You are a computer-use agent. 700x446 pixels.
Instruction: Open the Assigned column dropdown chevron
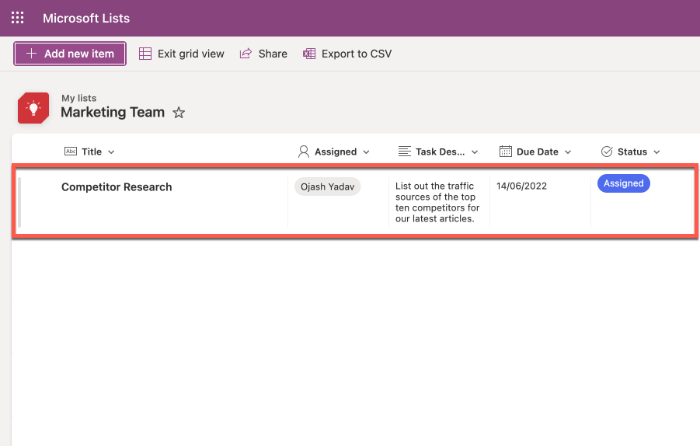click(x=366, y=152)
